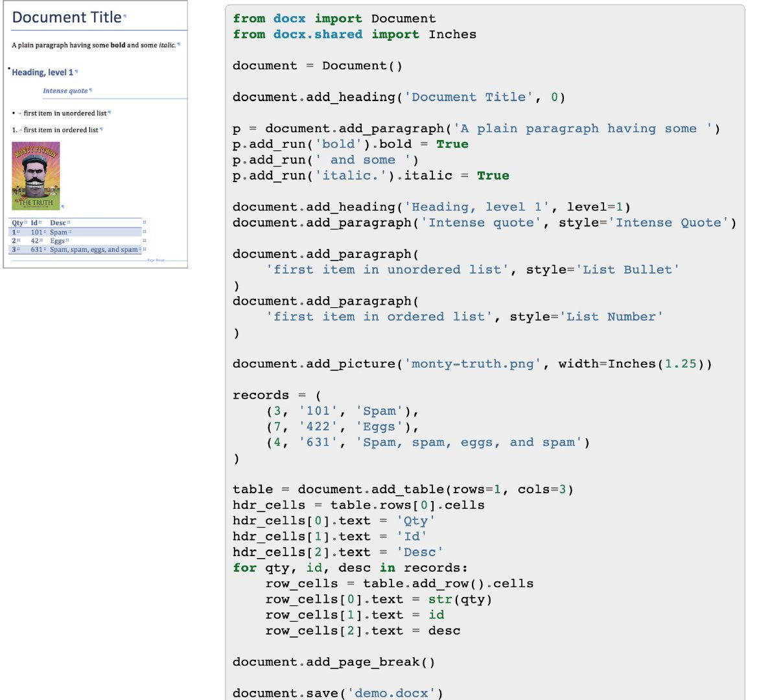Click the 'Document Title' heading in the document preview
Viewport: 759px width, 700px height.
67,17
